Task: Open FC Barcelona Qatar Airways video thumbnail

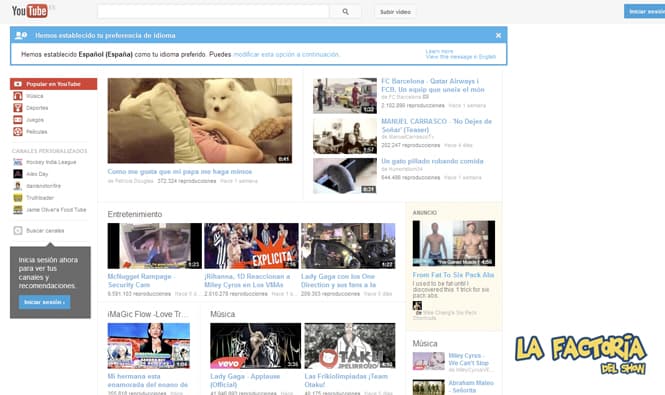Action: (345, 95)
